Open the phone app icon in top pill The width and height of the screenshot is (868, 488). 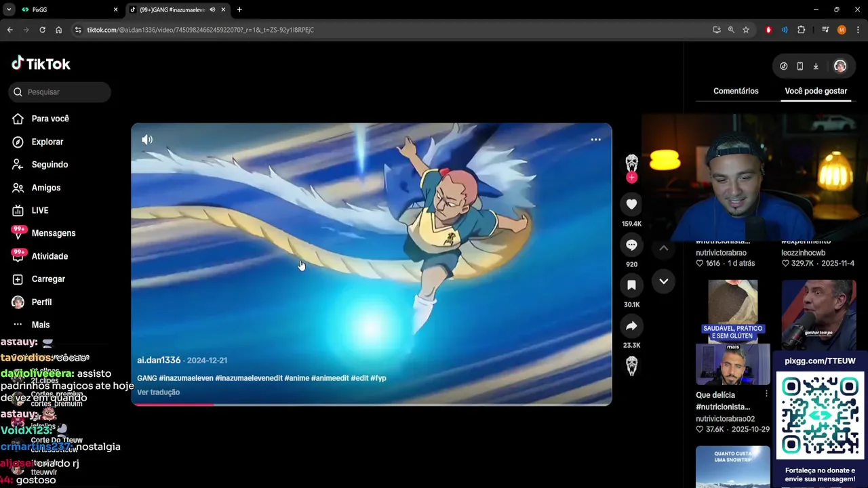click(800, 66)
